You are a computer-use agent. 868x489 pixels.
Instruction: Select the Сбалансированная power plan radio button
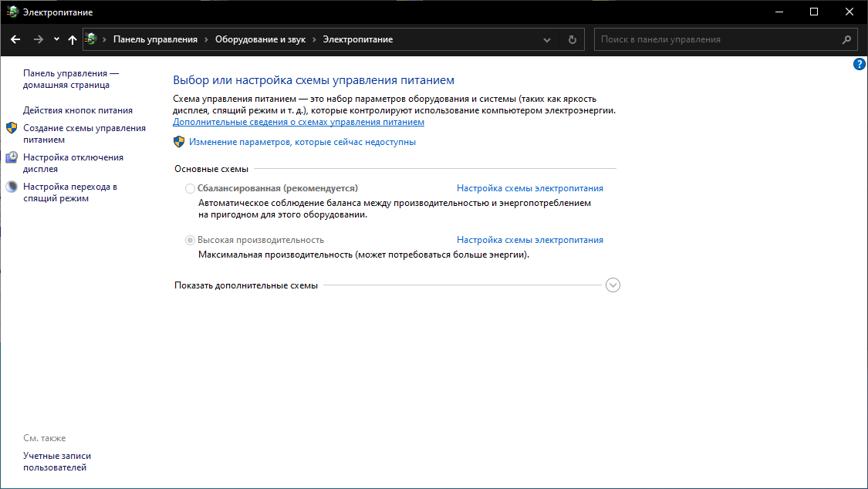(191, 188)
